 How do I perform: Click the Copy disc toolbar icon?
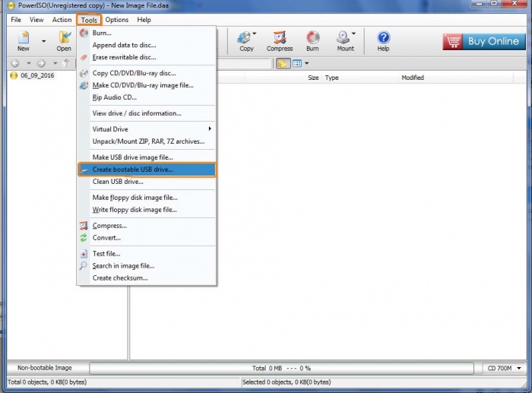(246, 40)
